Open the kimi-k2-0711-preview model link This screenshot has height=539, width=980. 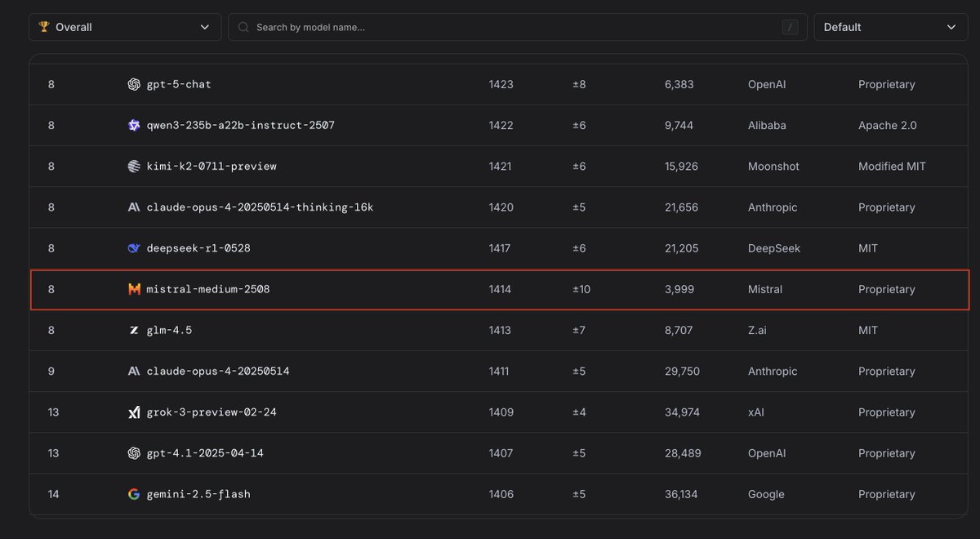point(212,166)
